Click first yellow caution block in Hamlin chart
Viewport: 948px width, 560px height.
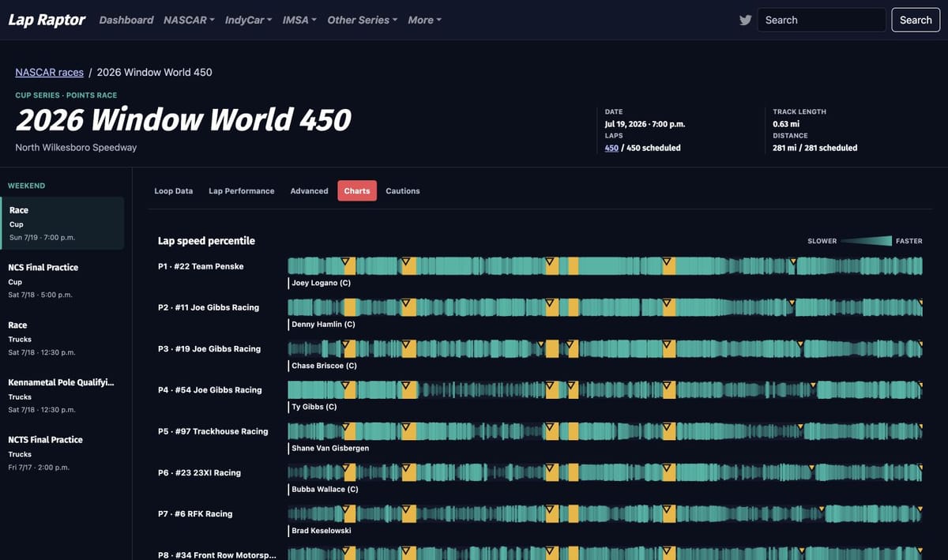tap(349, 307)
